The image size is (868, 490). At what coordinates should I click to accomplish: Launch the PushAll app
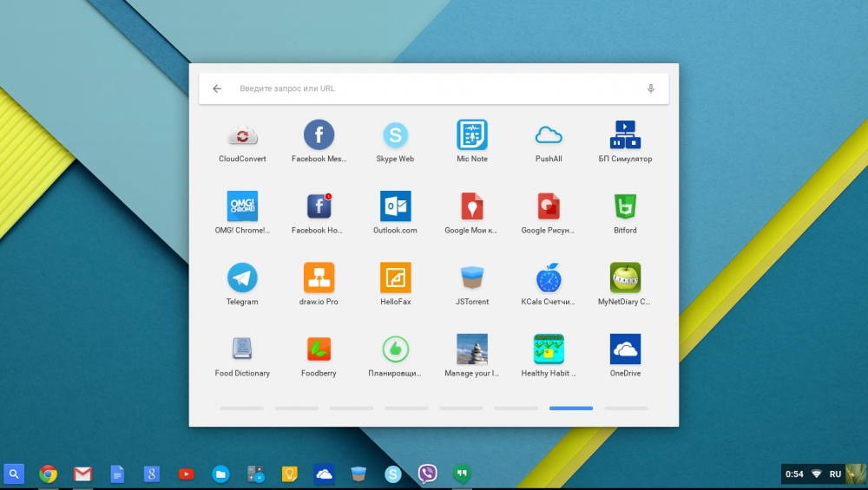coord(549,135)
